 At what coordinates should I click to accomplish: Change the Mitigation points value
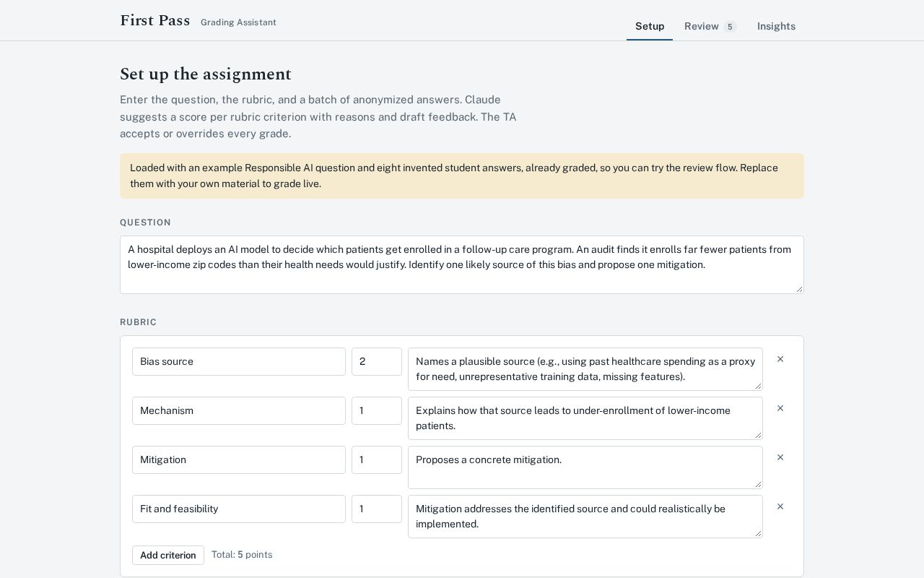(377, 460)
